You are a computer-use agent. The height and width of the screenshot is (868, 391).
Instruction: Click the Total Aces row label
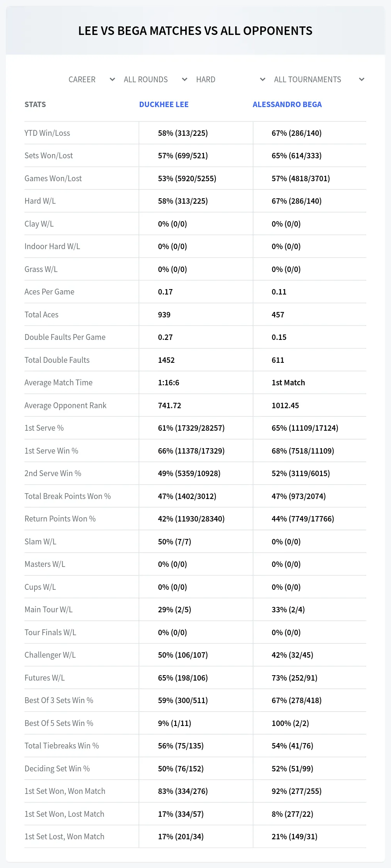click(x=42, y=315)
